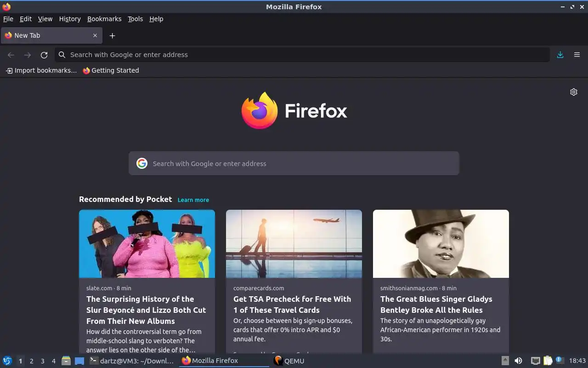Image resolution: width=588 pixels, height=368 pixels.
Task: Open the volume speaker tray icon
Action: pos(518,361)
